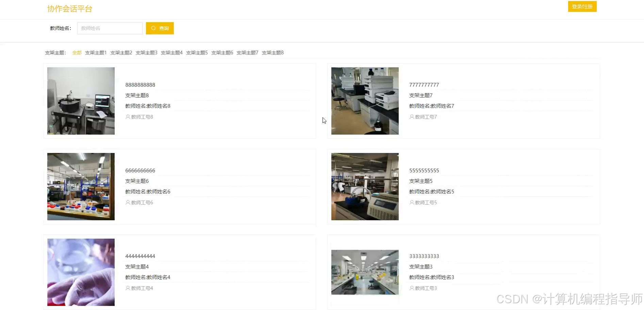
Task: Open the 协作会话平台 site title
Action: click(x=70, y=9)
